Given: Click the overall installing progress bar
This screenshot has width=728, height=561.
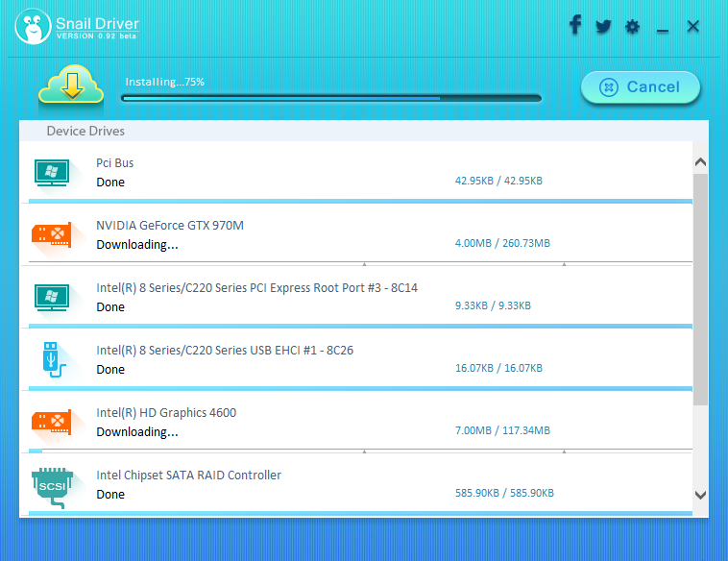Looking at the screenshot, I should [331, 98].
